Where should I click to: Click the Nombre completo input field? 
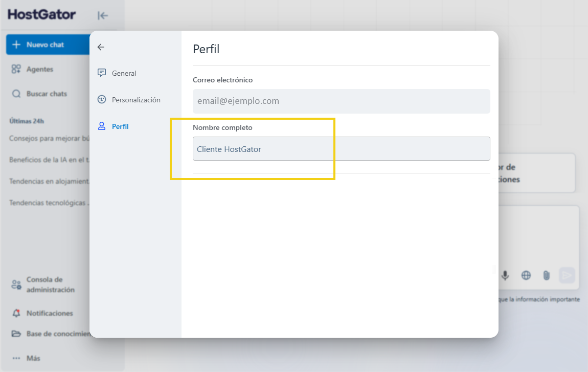pyautogui.click(x=341, y=149)
